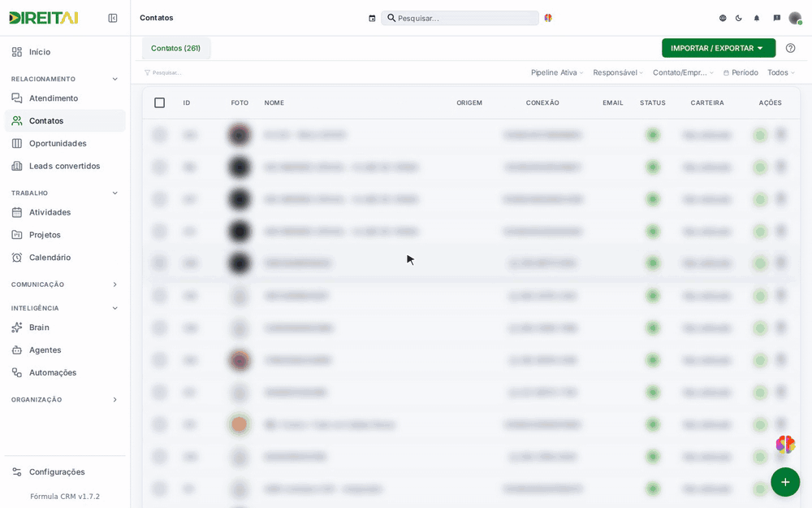Open the Atividades calendar icon

pyautogui.click(x=17, y=212)
